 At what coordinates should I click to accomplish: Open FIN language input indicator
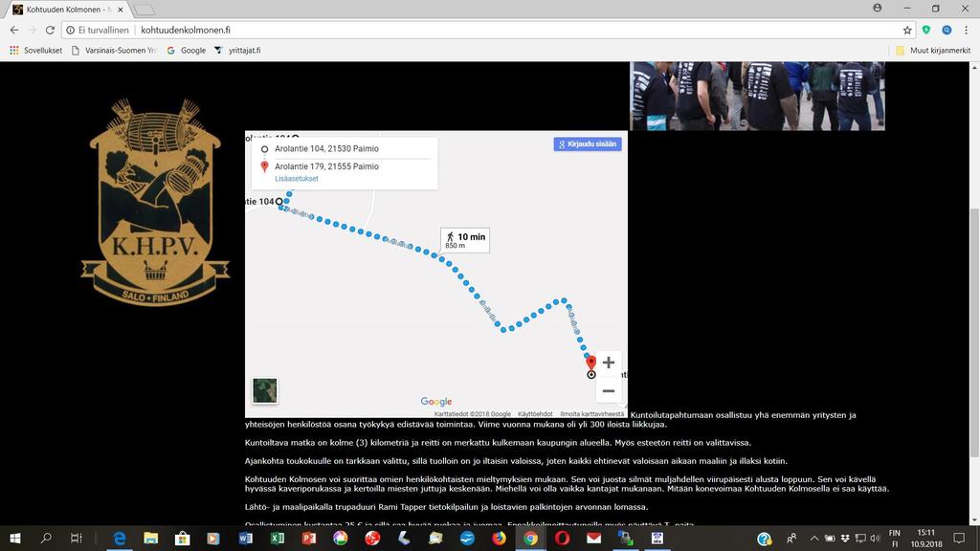[x=895, y=538]
